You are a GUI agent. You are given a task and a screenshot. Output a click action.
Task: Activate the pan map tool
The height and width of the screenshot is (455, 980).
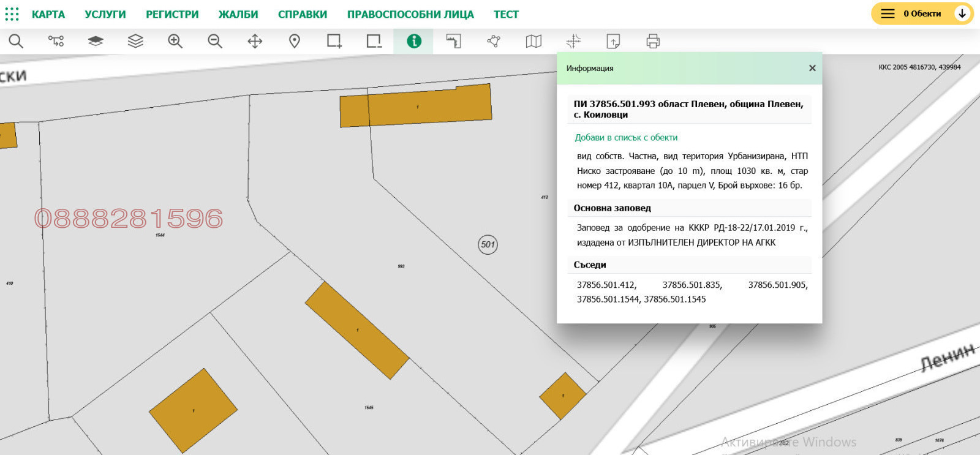[255, 41]
